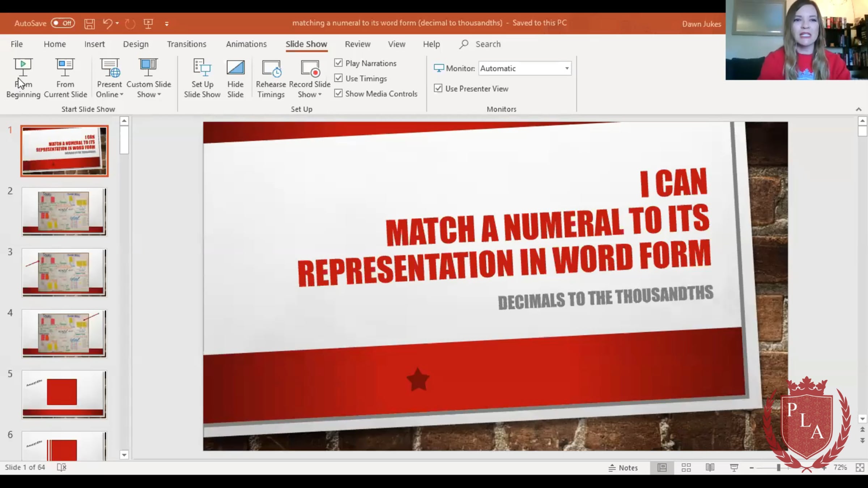Viewport: 868px width, 488px height.
Task: Switch to the Design tab
Action: [136, 44]
